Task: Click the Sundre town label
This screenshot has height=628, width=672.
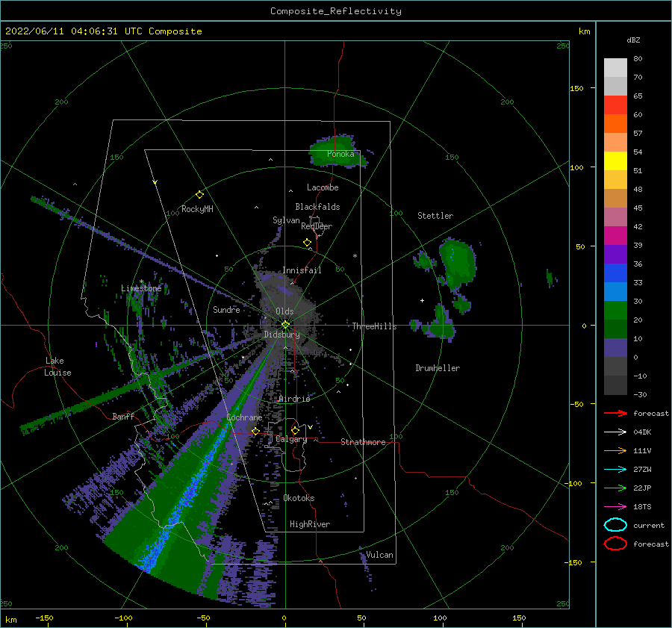Action: pos(226,309)
